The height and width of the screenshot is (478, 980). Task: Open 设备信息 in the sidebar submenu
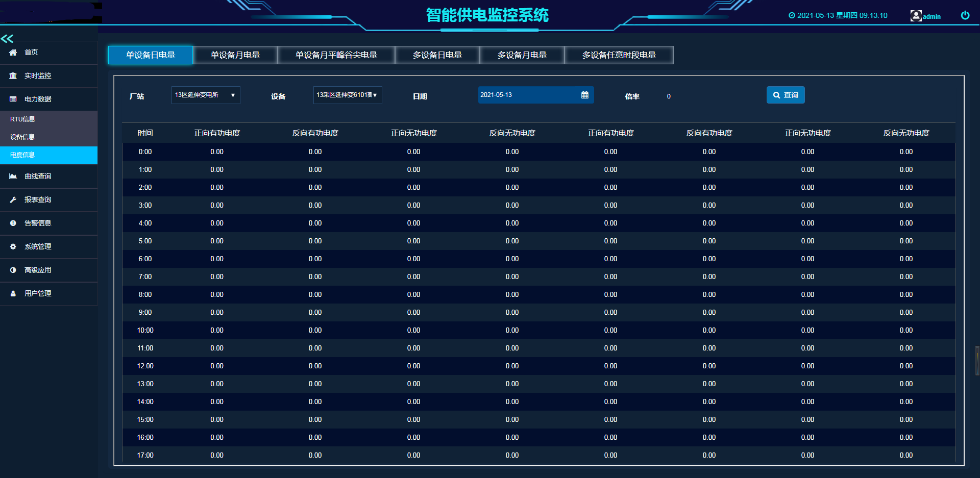click(23, 137)
